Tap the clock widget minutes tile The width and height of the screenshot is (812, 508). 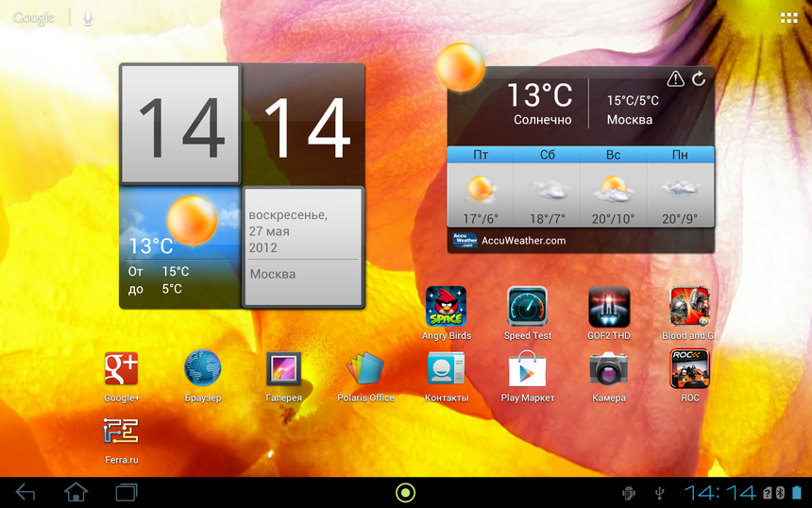pyautogui.click(x=304, y=124)
